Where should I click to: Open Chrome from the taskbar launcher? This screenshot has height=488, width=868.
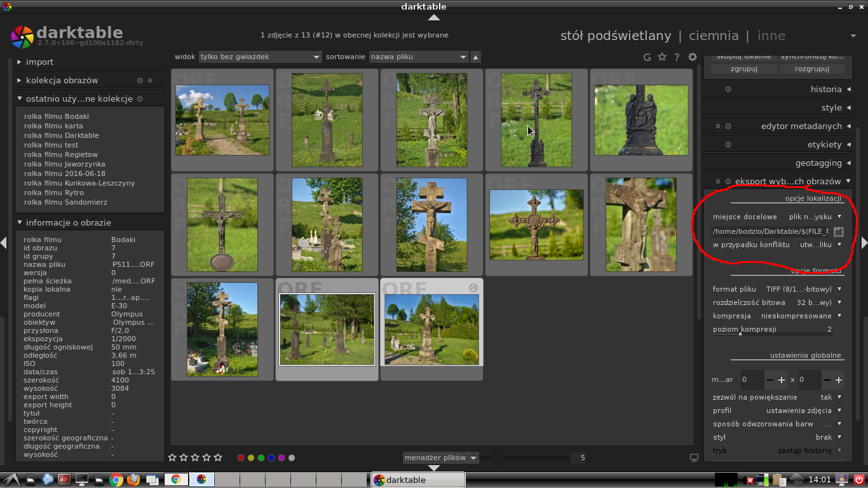[x=116, y=480]
